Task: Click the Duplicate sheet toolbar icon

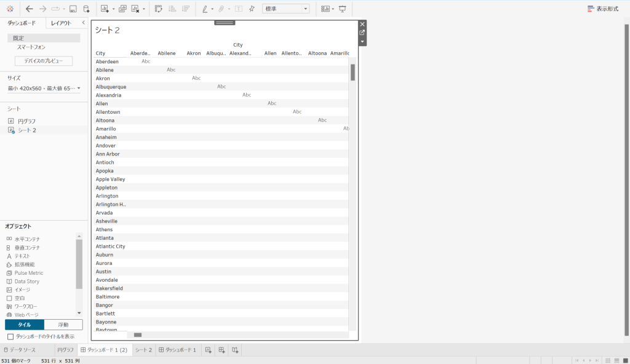Action: [122, 9]
